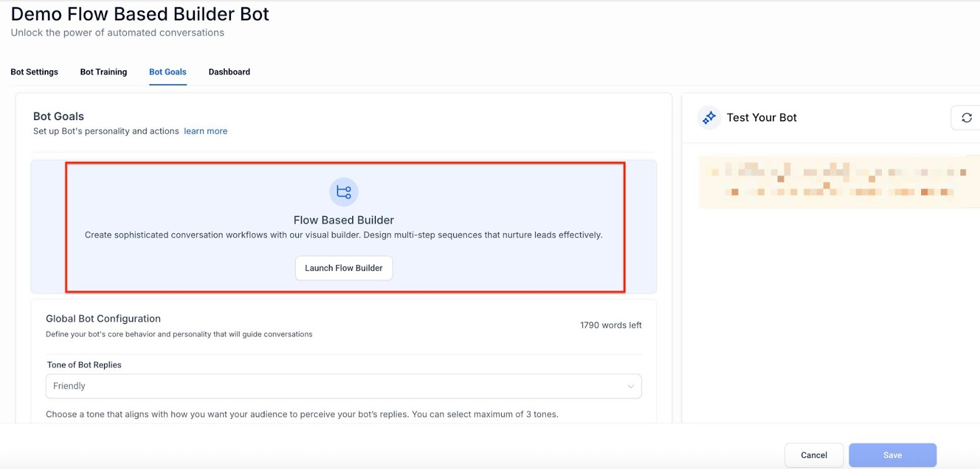Image resolution: width=980 pixels, height=469 pixels.
Task: Switch to the Bot Settings tab
Action: click(x=34, y=72)
